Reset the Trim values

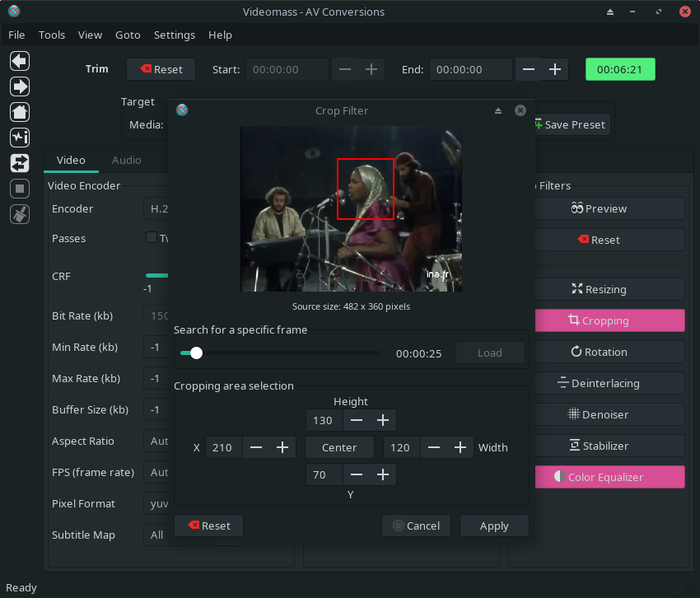161,69
